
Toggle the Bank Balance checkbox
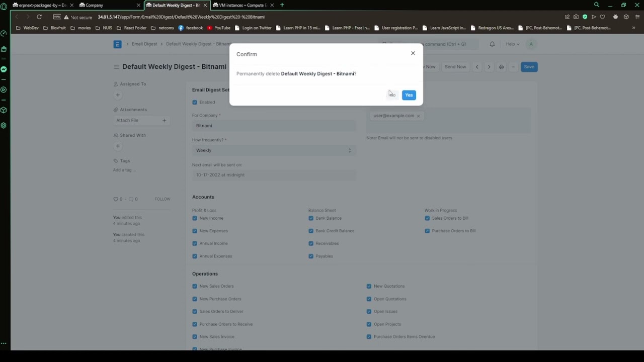(x=311, y=218)
